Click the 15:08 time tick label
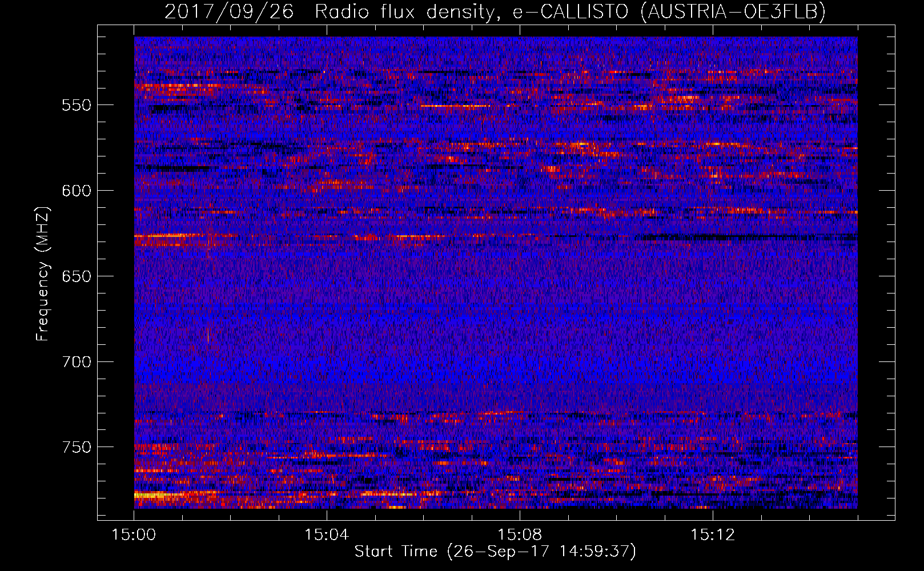This screenshot has width=924, height=571. [x=520, y=535]
